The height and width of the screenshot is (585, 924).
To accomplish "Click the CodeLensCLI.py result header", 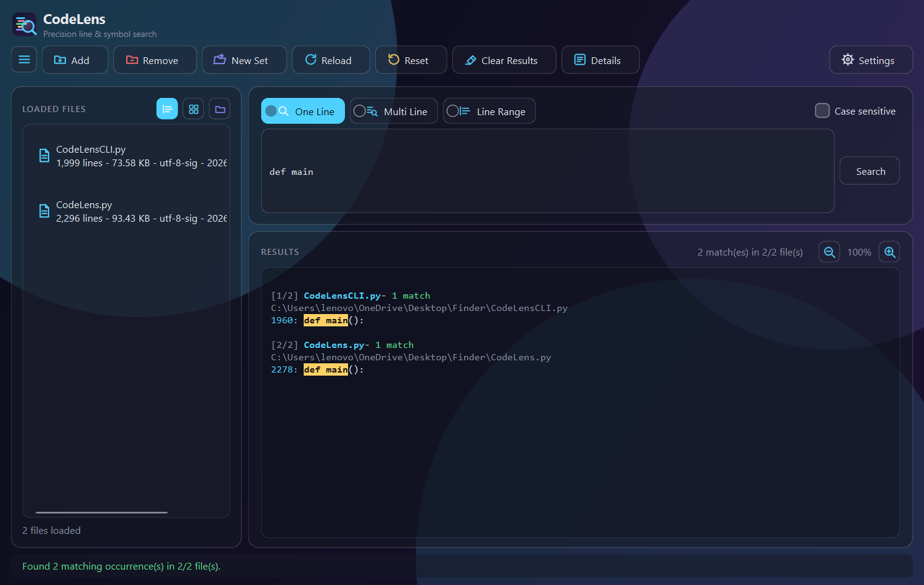I will [x=351, y=296].
